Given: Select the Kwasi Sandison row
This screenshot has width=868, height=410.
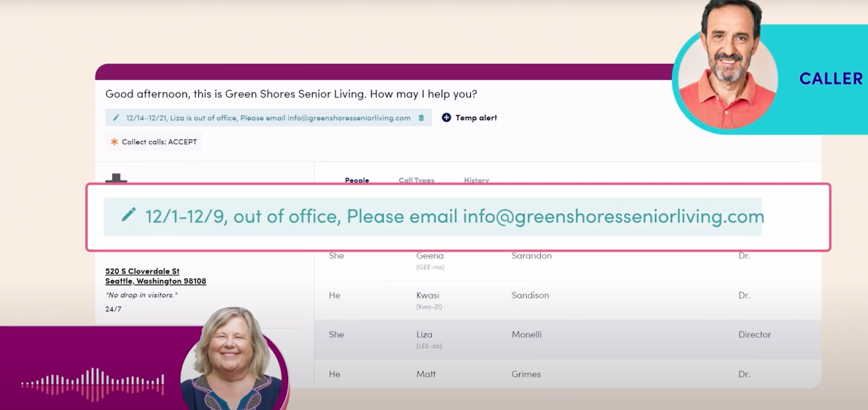Looking at the screenshot, I should tap(532, 300).
